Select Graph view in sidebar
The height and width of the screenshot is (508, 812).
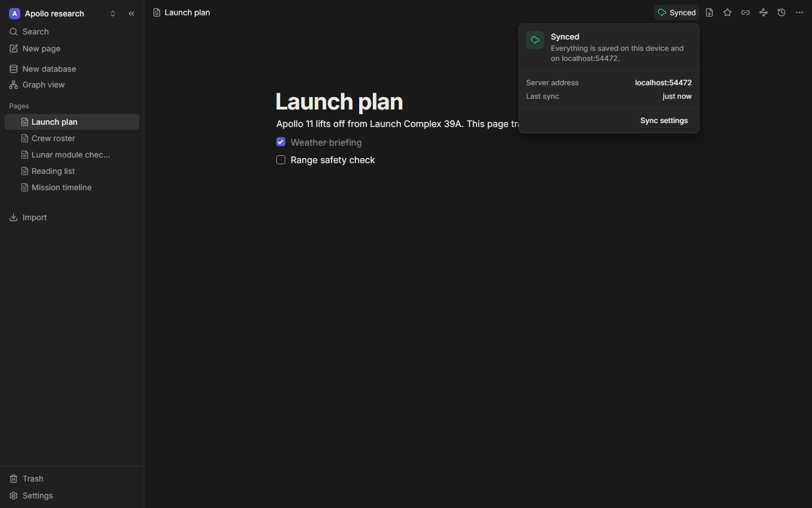[72, 85]
